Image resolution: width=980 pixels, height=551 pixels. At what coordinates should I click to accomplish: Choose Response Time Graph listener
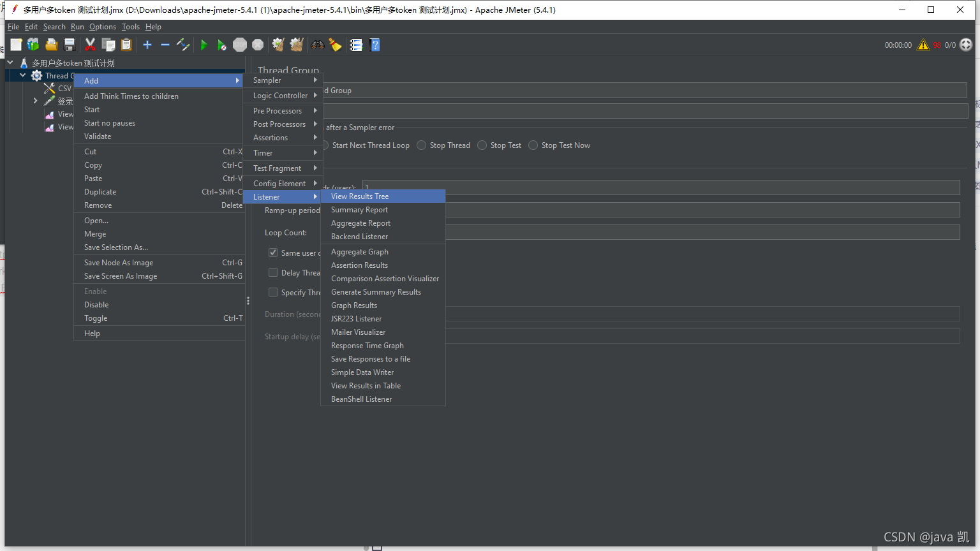pos(383,346)
